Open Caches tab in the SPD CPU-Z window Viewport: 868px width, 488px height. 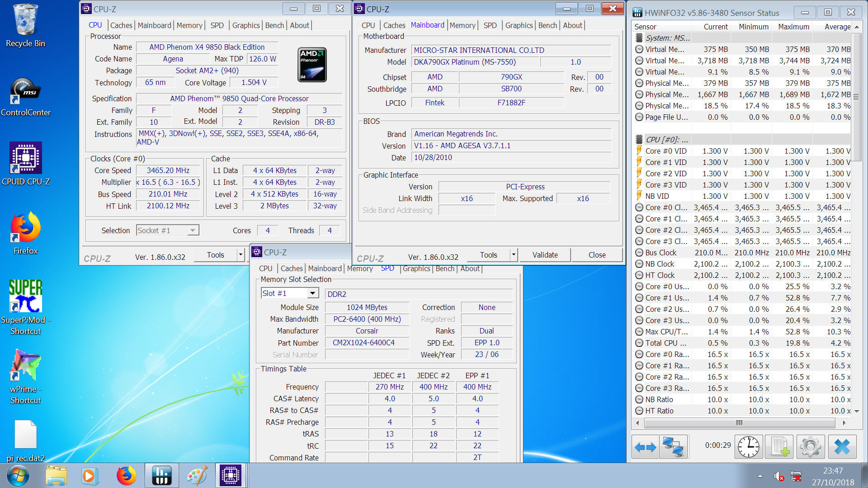tap(292, 268)
